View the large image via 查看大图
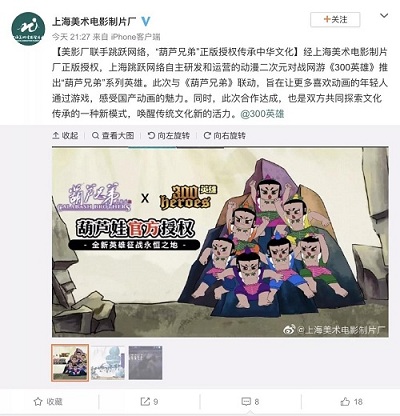 click(x=113, y=135)
